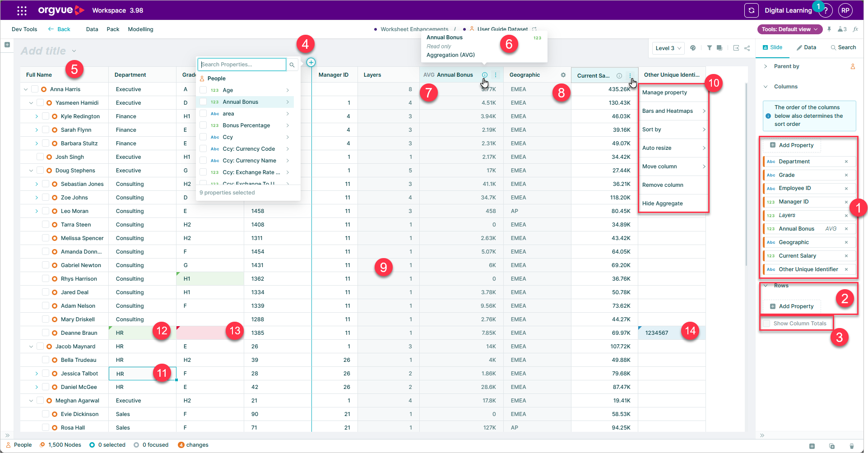Click the Add title heading field
Image resolution: width=868 pixels, height=453 pixels.
tap(43, 51)
